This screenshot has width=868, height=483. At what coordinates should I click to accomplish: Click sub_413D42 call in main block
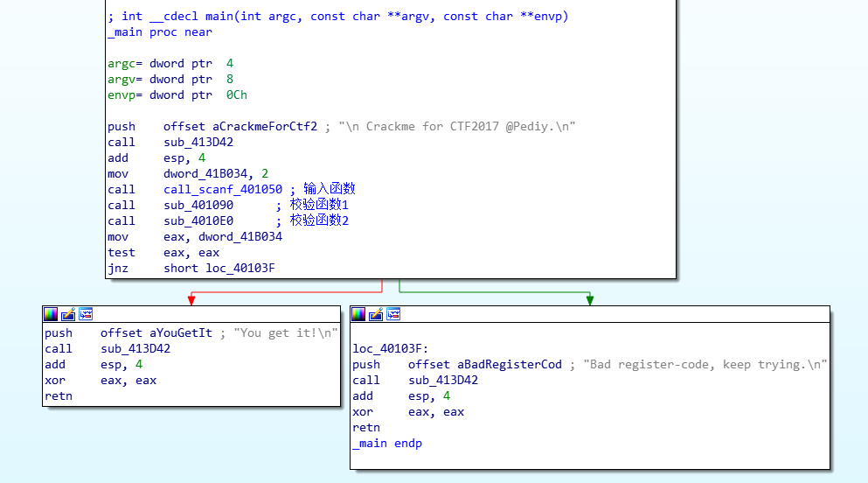pos(198,142)
